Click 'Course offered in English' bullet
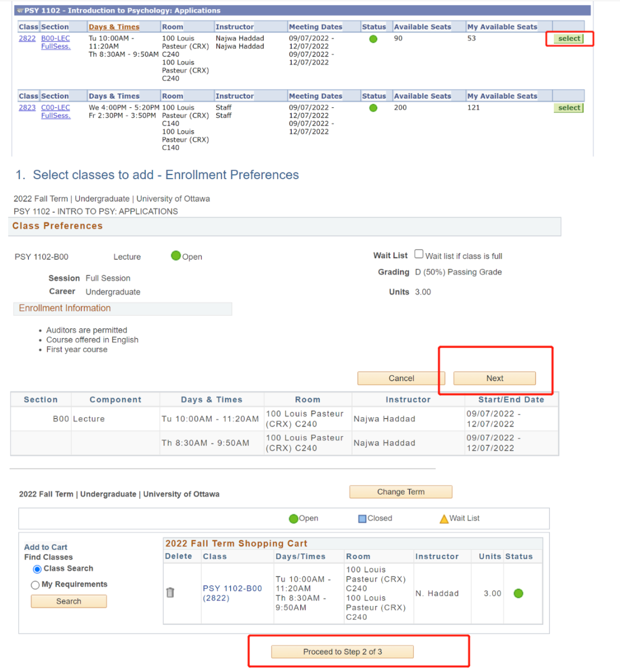This screenshot has height=672, width=620. point(92,340)
